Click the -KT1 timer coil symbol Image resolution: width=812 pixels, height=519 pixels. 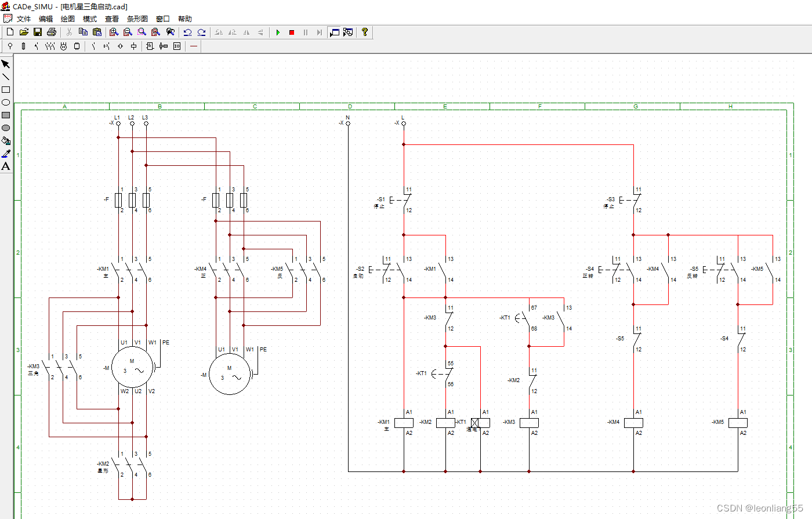(480, 423)
